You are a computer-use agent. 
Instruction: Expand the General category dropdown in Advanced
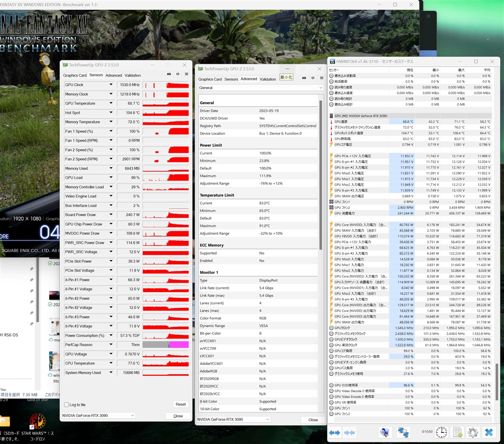point(320,88)
